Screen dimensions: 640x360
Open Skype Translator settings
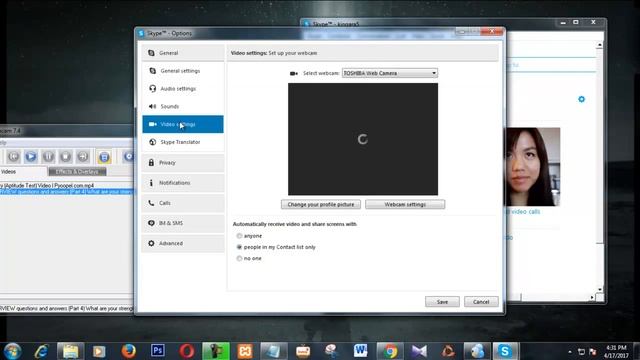[183, 142]
